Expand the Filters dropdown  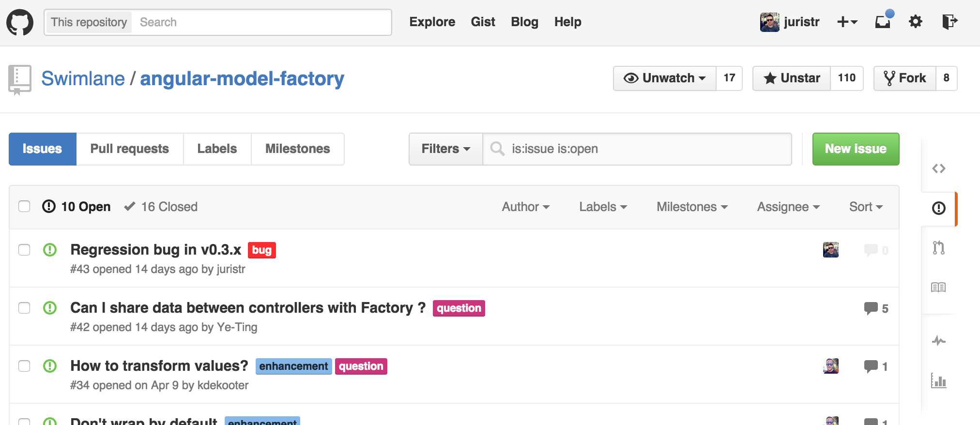pyautogui.click(x=445, y=149)
